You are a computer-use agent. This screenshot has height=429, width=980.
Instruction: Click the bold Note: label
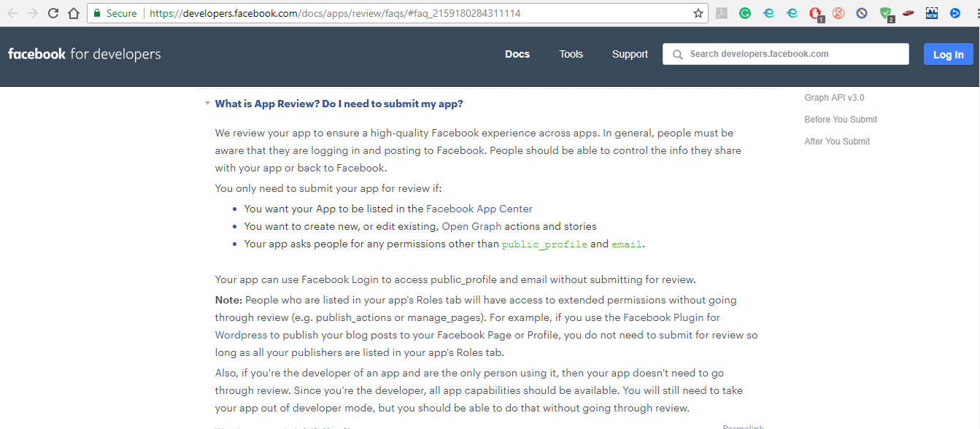point(228,300)
